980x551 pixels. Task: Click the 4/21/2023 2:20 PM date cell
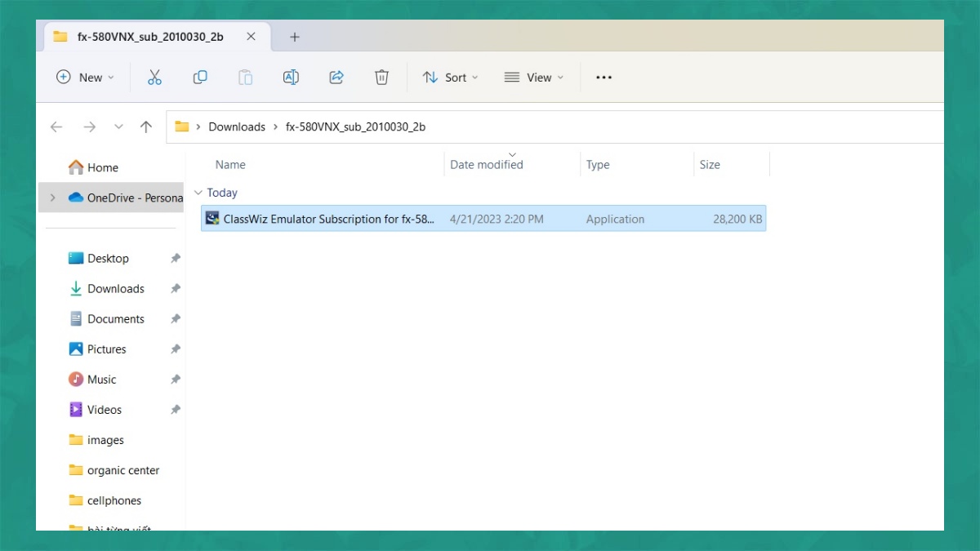pyautogui.click(x=497, y=219)
